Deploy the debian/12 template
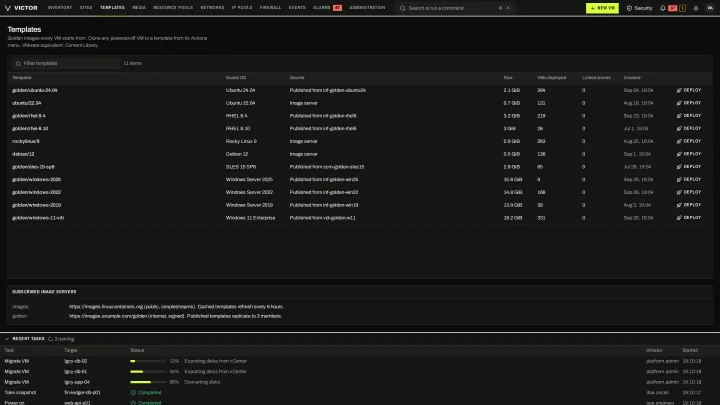This screenshot has width=720, height=405. pos(689,154)
